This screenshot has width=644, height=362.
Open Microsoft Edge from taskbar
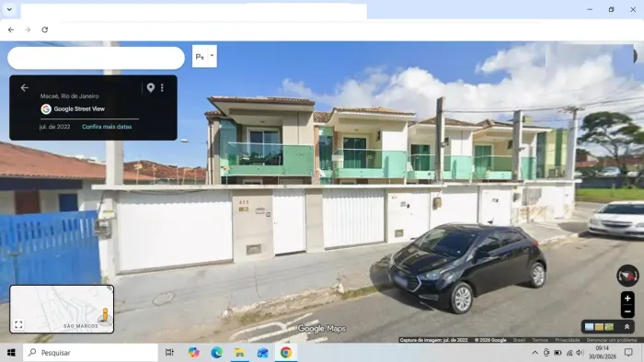click(216, 353)
